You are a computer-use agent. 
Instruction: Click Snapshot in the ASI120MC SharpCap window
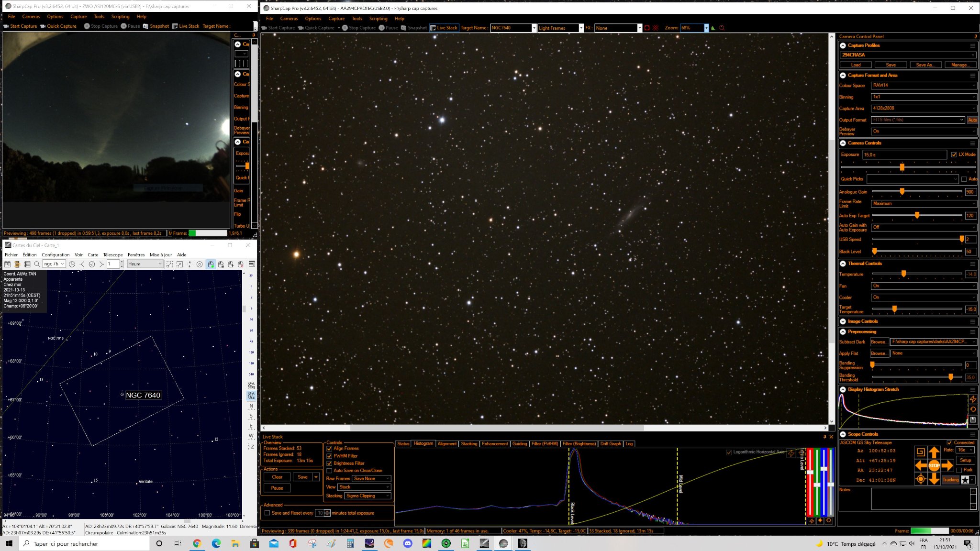click(x=156, y=26)
